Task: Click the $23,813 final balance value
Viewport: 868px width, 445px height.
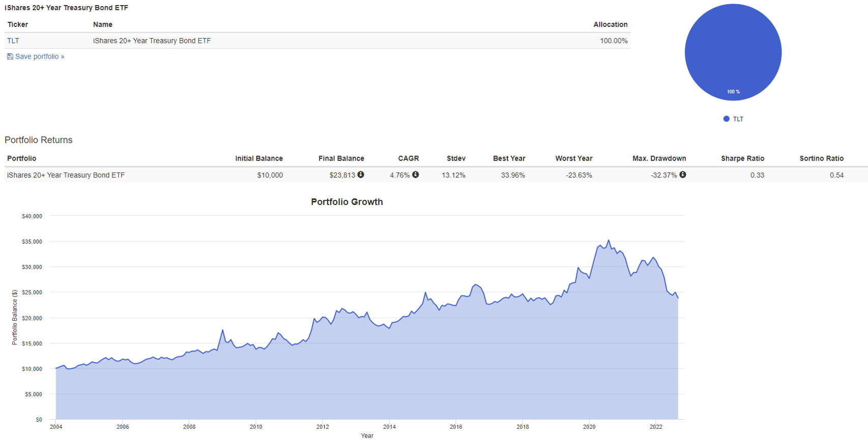Action: (342, 175)
